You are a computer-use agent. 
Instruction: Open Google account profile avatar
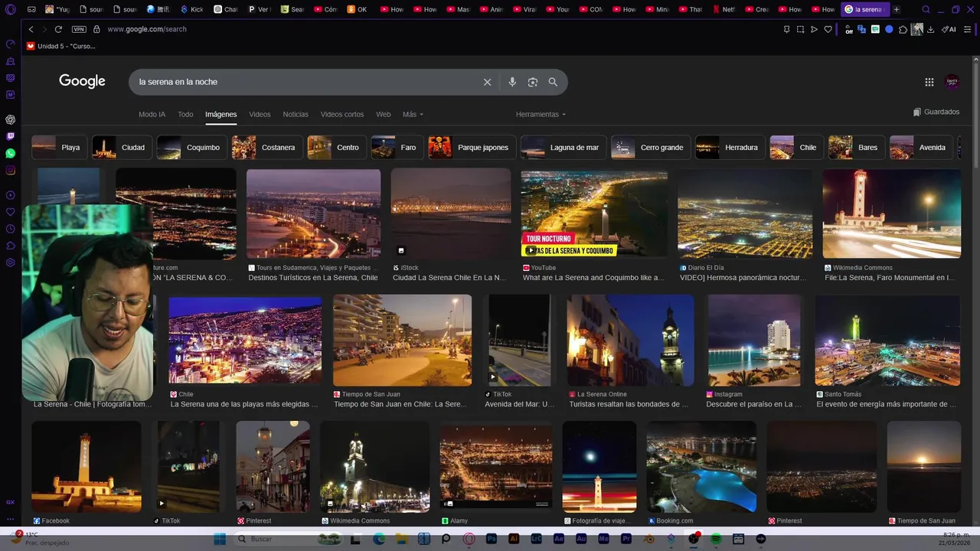952,82
